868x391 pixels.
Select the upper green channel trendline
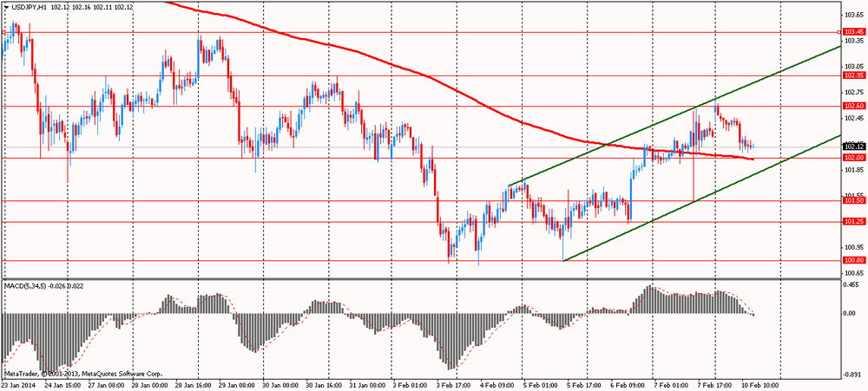click(x=675, y=115)
